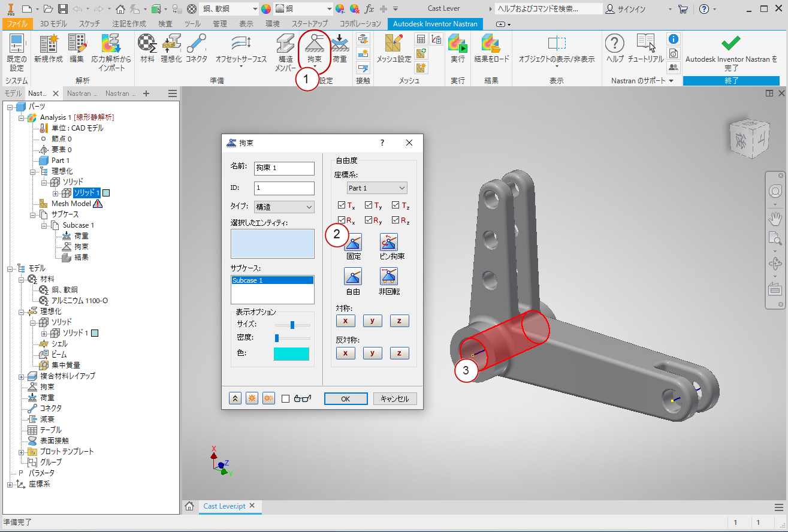
Task: Click the 名前 field containing 拘束 1
Action: tap(284, 168)
